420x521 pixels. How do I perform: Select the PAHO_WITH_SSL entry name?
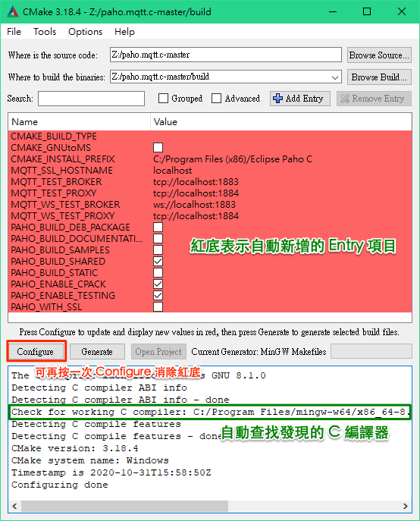pos(46,306)
